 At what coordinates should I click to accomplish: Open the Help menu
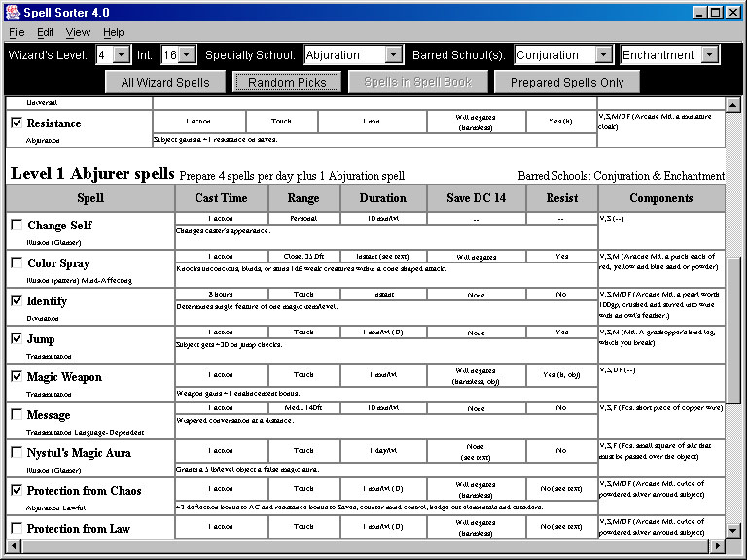coord(114,32)
